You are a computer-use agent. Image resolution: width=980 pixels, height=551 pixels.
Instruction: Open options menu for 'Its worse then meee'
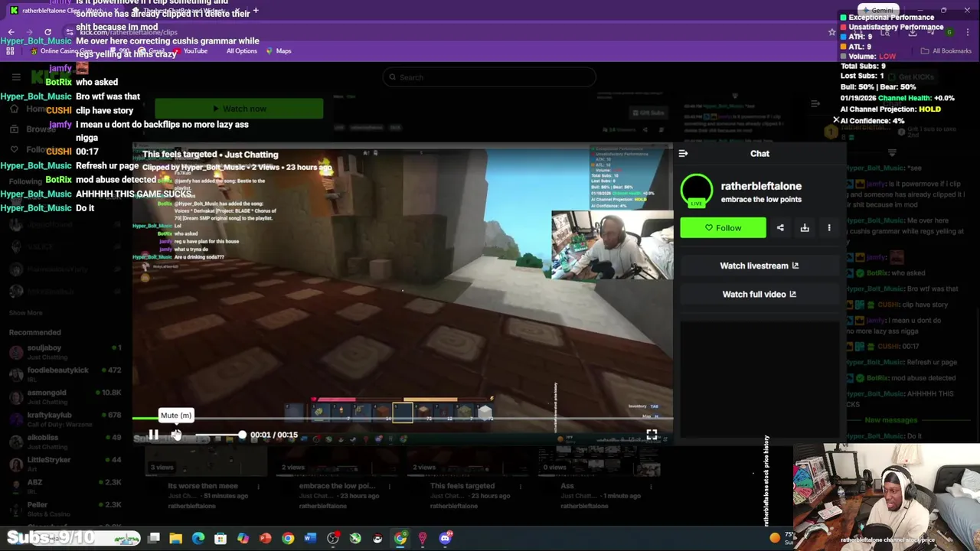[x=258, y=486]
